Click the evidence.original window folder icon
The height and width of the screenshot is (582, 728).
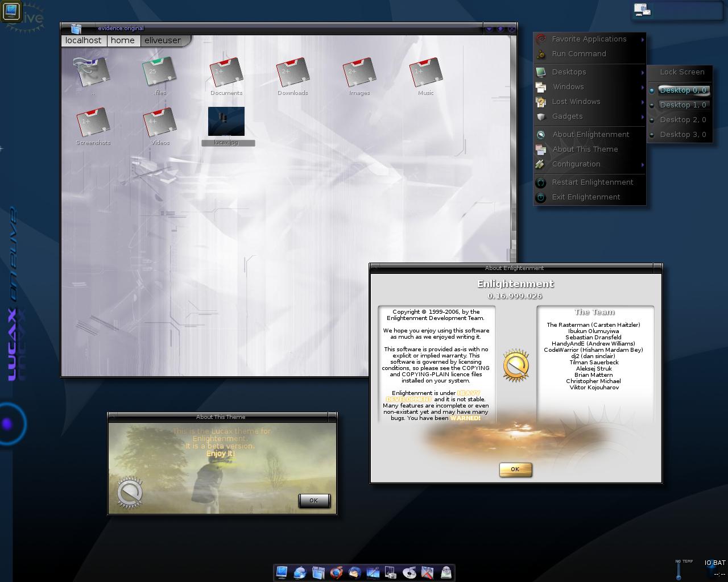pos(76,28)
